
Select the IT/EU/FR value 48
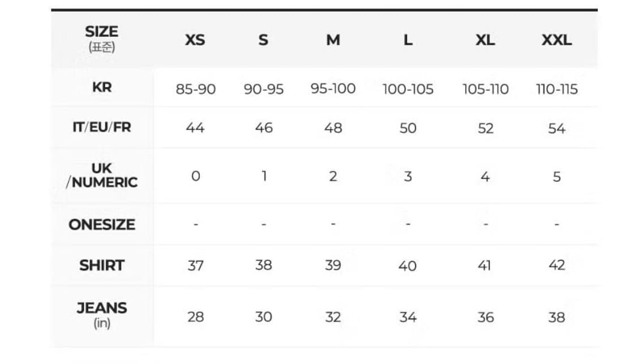tap(333, 129)
